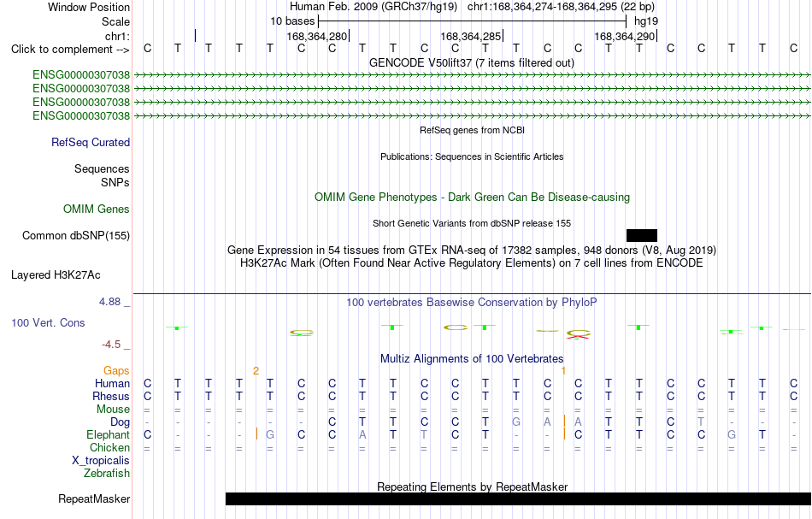812x519 pixels.
Task: Select the Zebrafish alignment row label
Action: point(107,473)
